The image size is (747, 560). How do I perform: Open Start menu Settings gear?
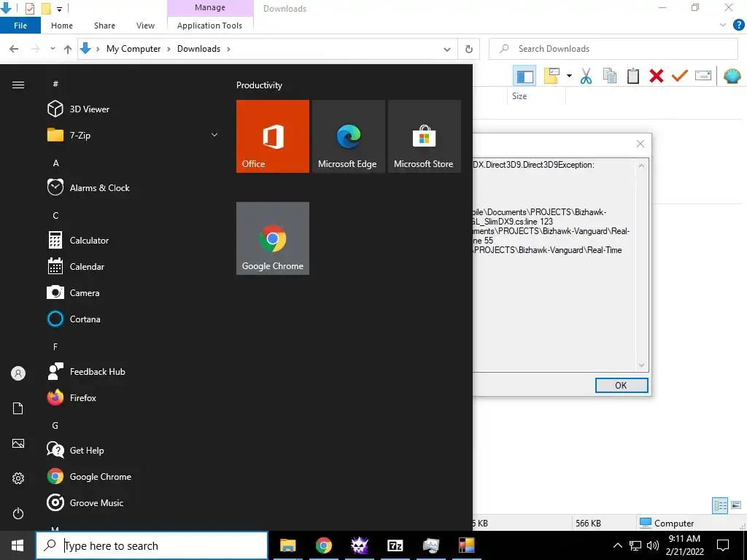(x=18, y=478)
